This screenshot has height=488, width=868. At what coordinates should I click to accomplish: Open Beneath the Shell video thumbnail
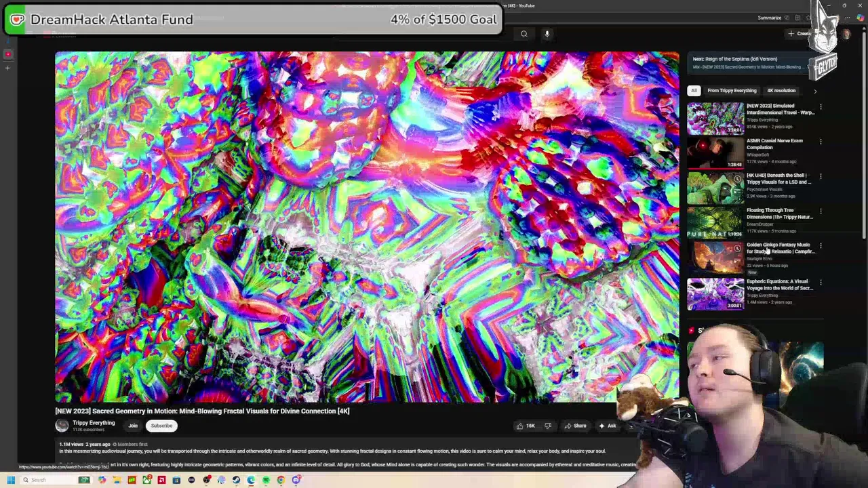tap(715, 188)
